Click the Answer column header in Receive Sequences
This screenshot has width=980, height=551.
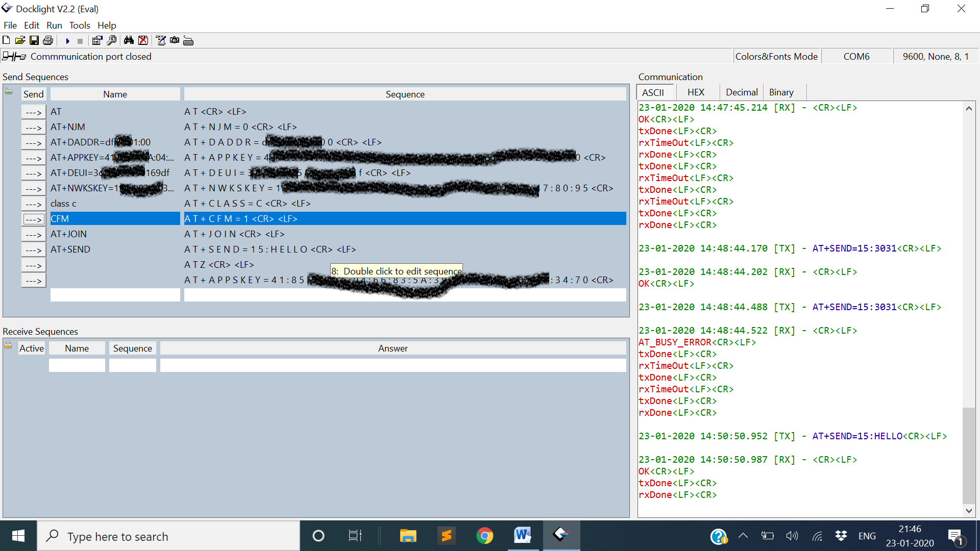tap(393, 348)
